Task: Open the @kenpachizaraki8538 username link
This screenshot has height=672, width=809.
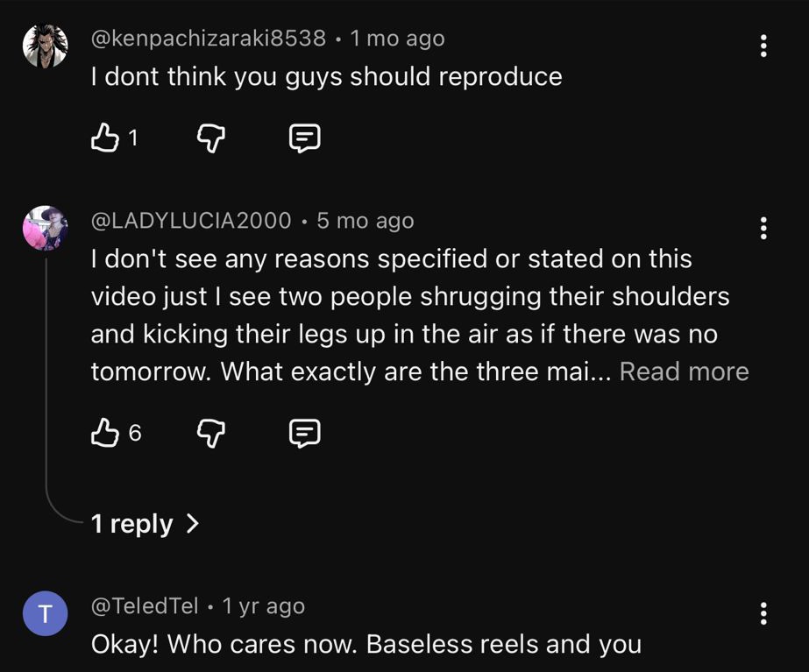Action: [x=209, y=39]
